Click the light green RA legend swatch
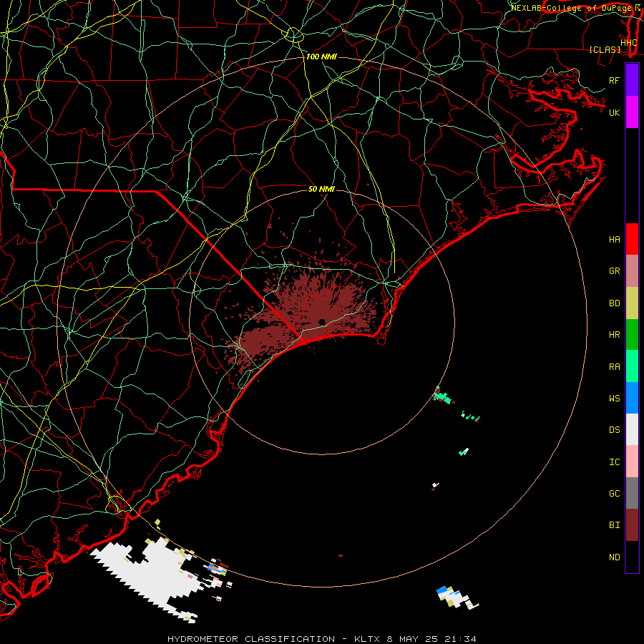The height and width of the screenshot is (644, 644). [632, 366]
